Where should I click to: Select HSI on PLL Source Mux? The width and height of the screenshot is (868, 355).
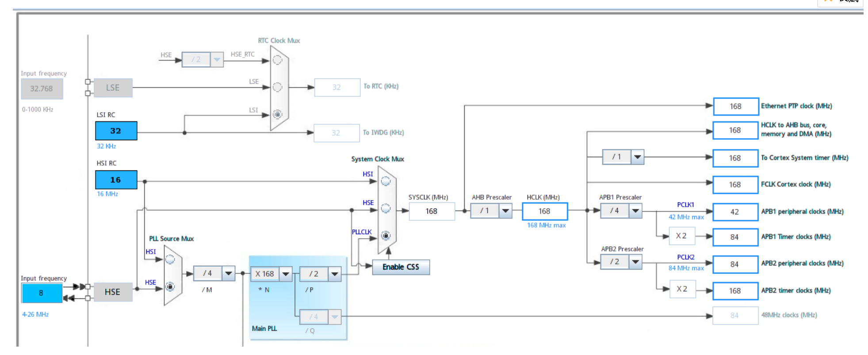170,259
